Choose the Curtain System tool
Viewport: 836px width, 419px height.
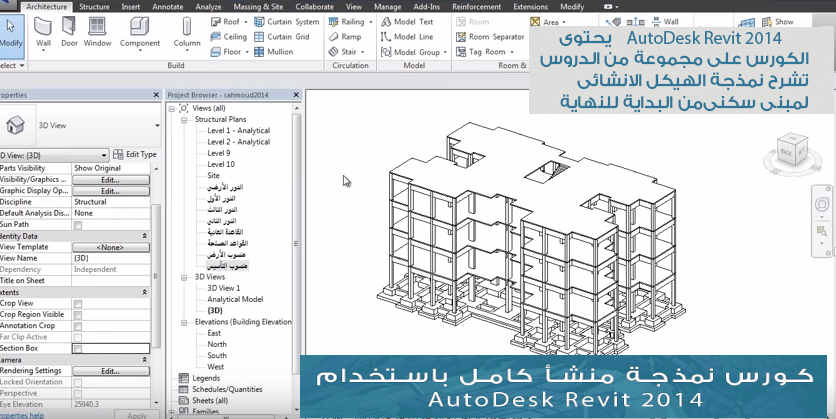(x=287, y=22)
